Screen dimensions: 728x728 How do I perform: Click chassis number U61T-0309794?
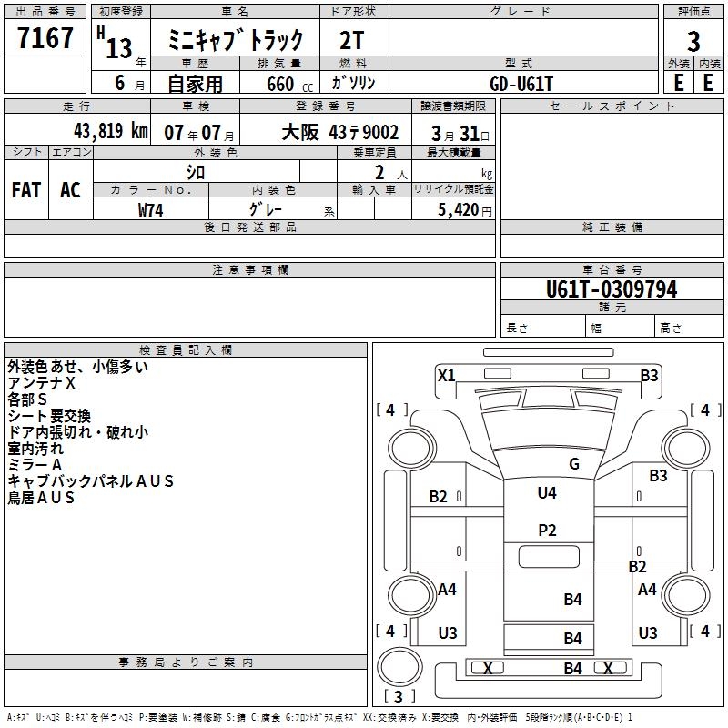[x=612, y=289]
